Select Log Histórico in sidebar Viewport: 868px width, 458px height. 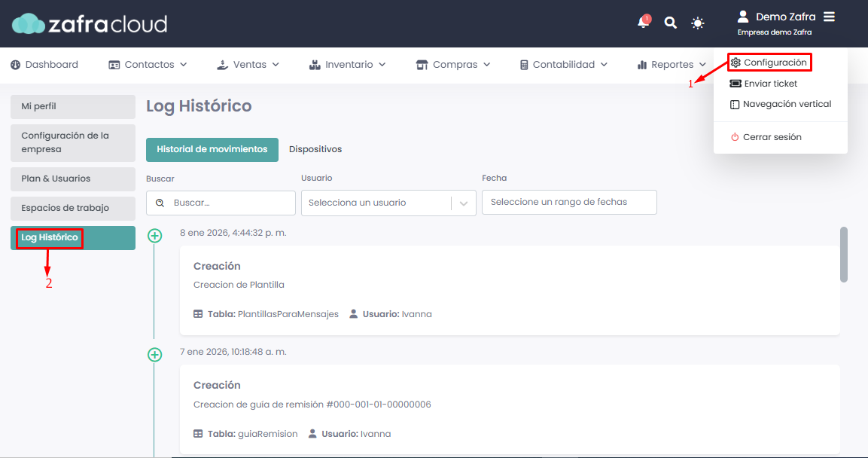[73, 238]
